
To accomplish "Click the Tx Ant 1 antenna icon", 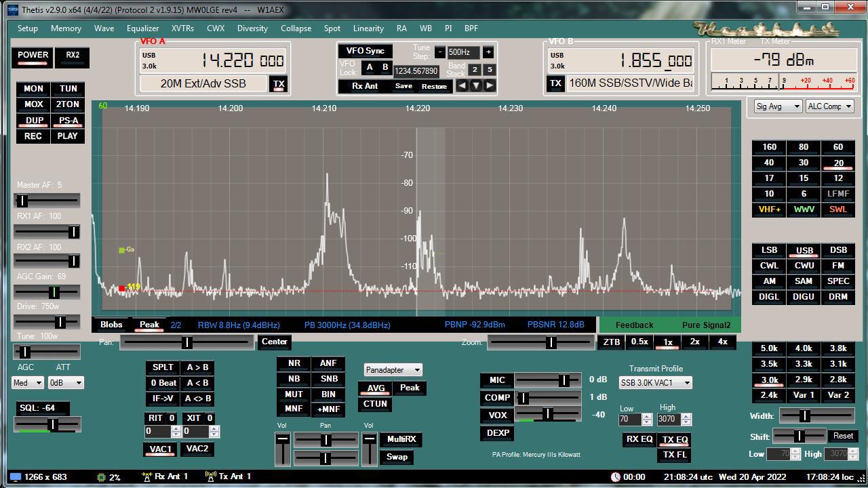I will 210,477.
